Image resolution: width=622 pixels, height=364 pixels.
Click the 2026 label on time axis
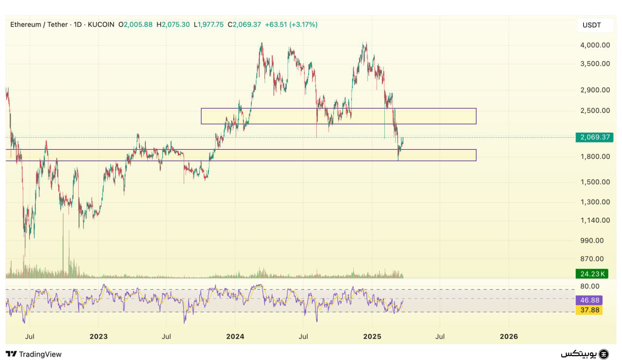[x=509, y=336]
